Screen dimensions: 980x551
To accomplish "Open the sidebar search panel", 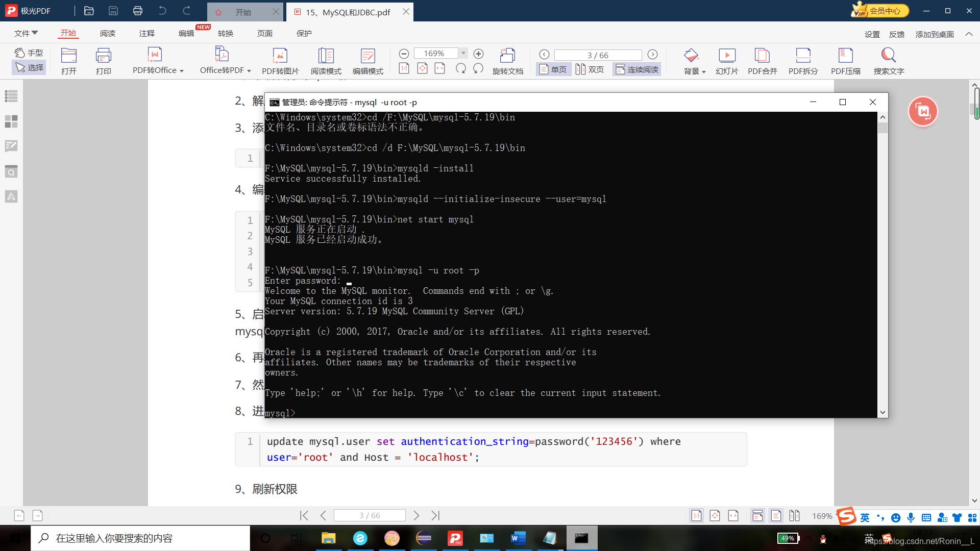I will (11, 171).
